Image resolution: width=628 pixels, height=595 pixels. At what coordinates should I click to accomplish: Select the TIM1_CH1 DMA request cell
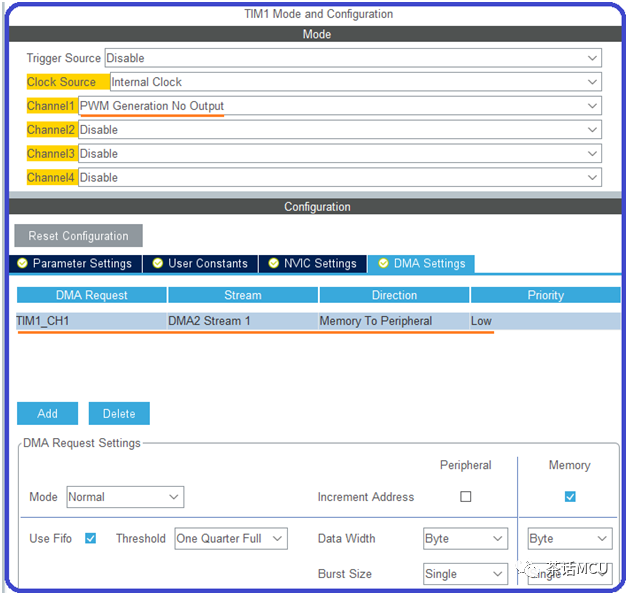point(92,321)
